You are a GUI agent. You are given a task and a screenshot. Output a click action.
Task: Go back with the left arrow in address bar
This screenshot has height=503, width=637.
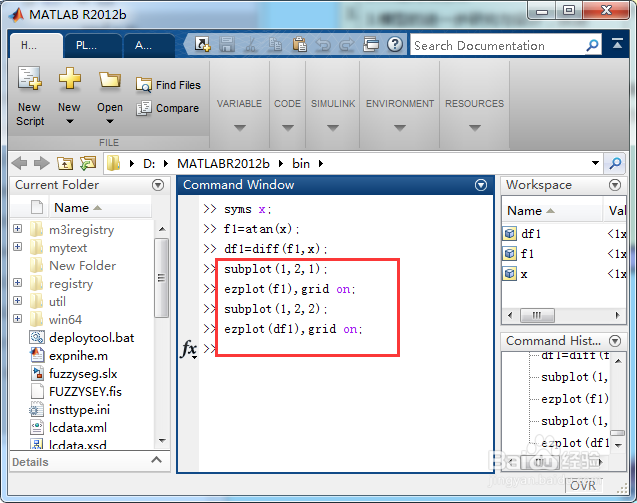tap(19, 163)
